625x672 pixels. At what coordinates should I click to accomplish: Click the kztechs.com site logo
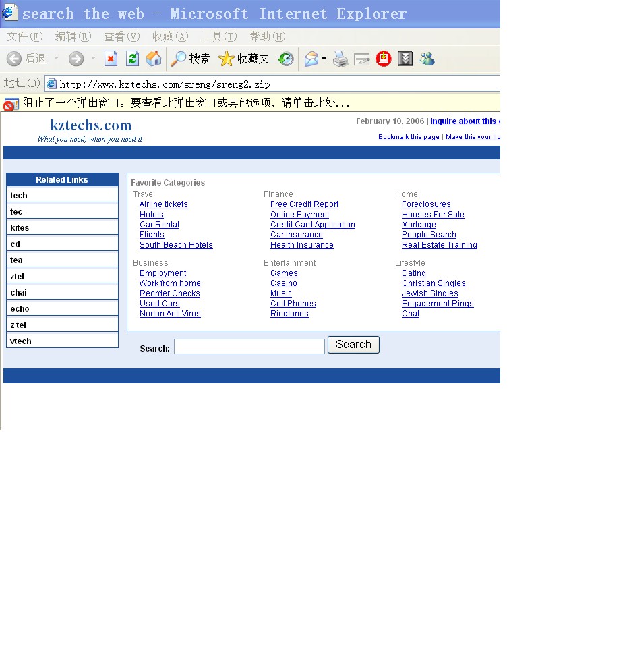[x=91, y=125]
